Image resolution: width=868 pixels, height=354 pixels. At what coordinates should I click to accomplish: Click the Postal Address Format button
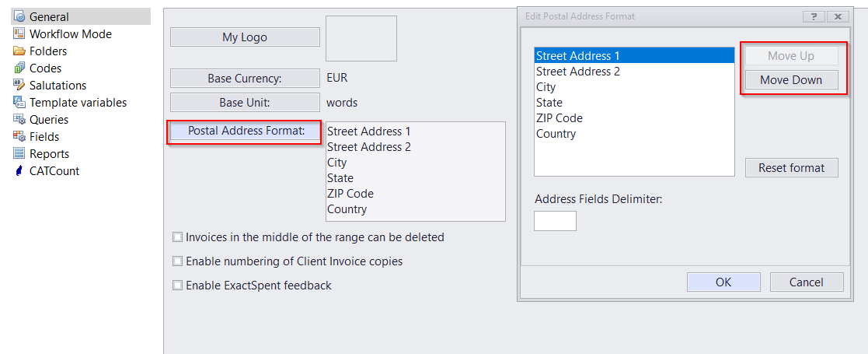click(x=246, y=131)
